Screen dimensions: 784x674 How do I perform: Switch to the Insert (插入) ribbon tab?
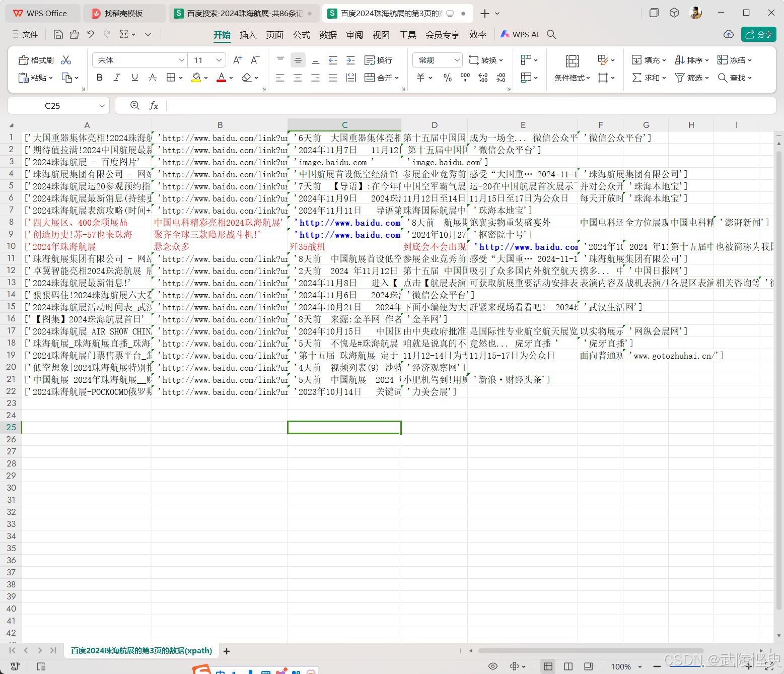click(x=248, y=35)
